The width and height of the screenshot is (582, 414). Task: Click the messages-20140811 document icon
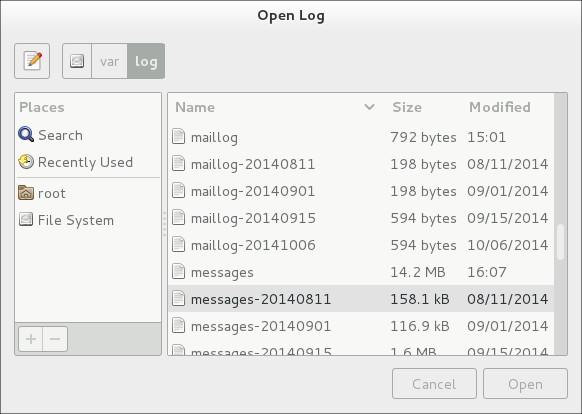point(179,299)
